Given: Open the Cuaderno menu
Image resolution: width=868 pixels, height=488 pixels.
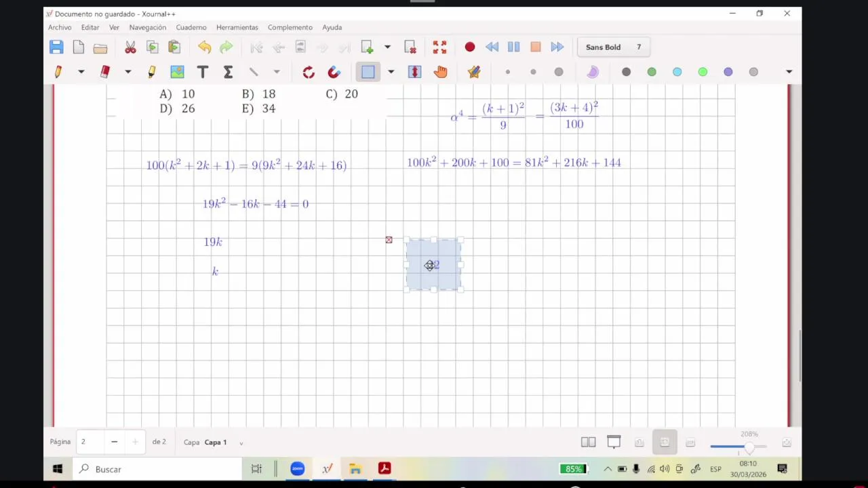Looking at the screenshot, I should click(191, 27).
